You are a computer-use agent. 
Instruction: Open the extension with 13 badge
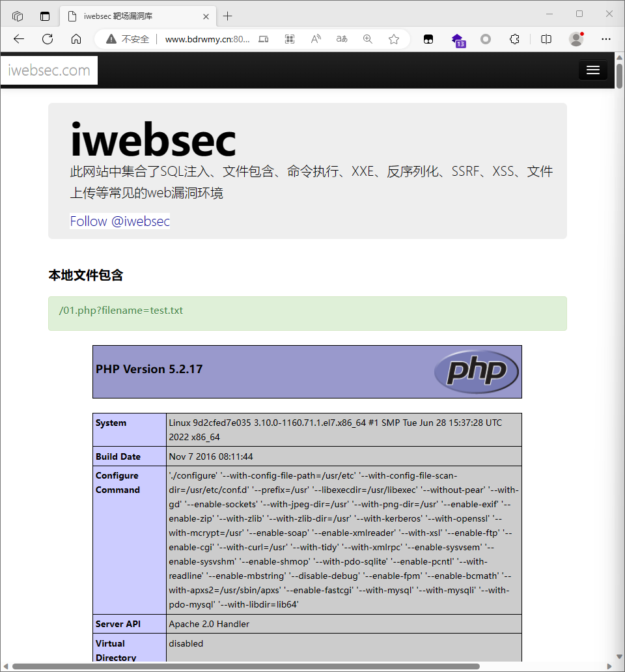pyautogui.click(x=458, y=40)
